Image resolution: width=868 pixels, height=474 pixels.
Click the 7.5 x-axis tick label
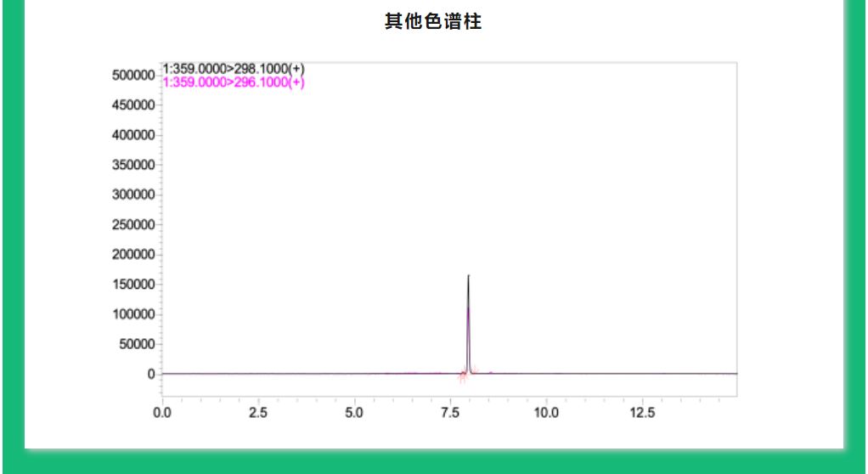pyautogui.click(x=450, y=413)
